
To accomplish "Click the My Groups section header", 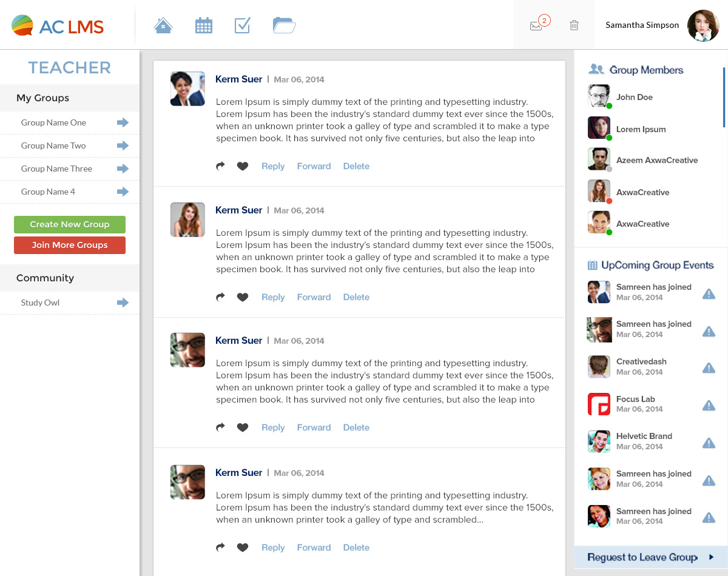I will point(70,98).
